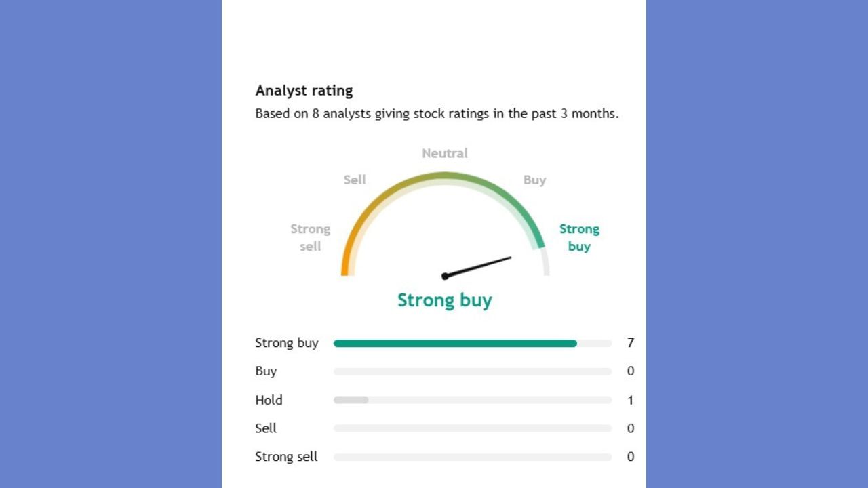Click the Strong sell row label in the breakdown list
This screenshot has height=488, width=868.
click(286, 457)
